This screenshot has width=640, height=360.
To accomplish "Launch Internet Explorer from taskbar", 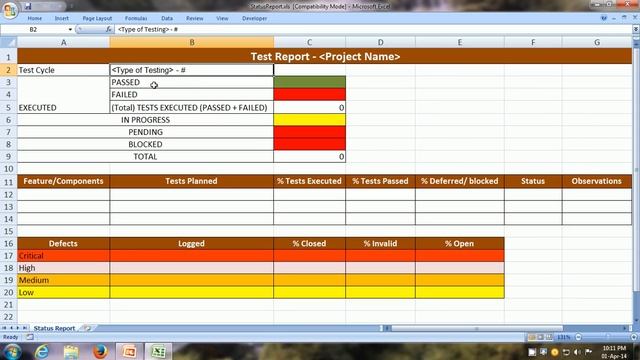I will [x=42, y=351].
